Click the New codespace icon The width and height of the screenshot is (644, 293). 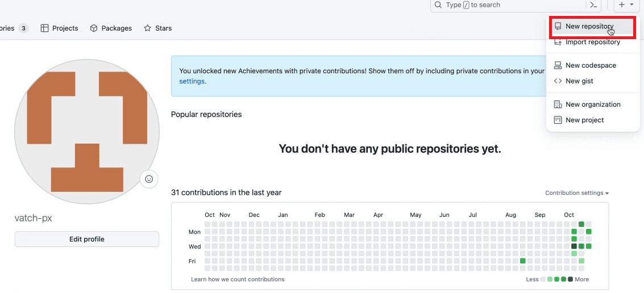point(558,65)
